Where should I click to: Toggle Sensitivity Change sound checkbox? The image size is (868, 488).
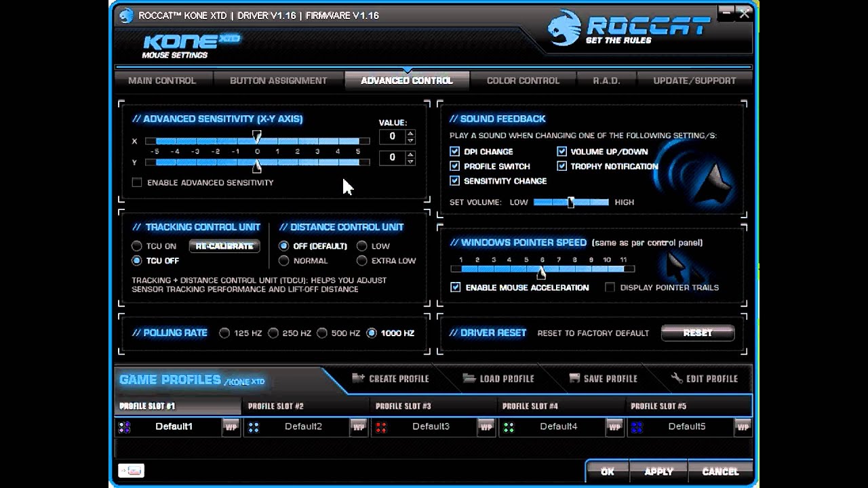point(454,181)
